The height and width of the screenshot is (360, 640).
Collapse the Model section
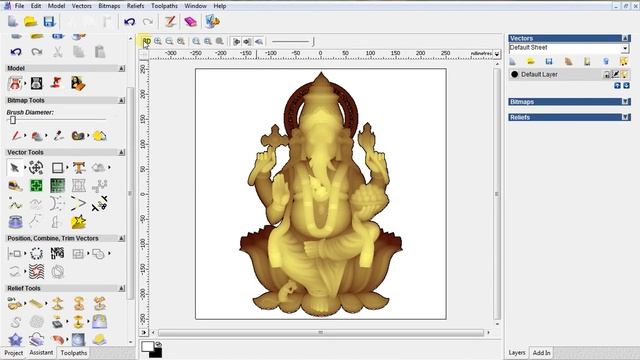click(121, 68)
